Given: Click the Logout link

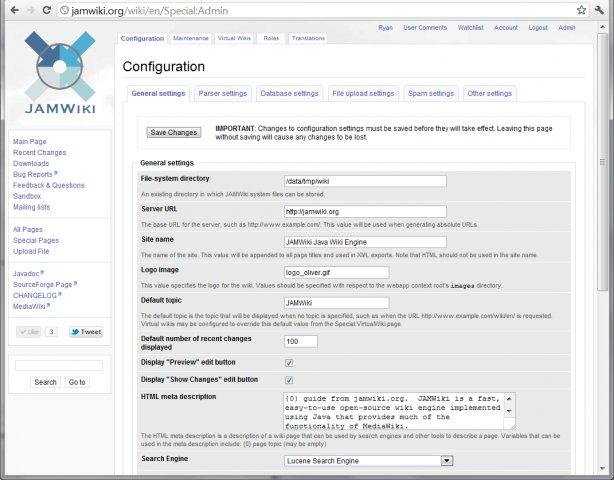Looking at the screenshot, I should pos(538,28).
